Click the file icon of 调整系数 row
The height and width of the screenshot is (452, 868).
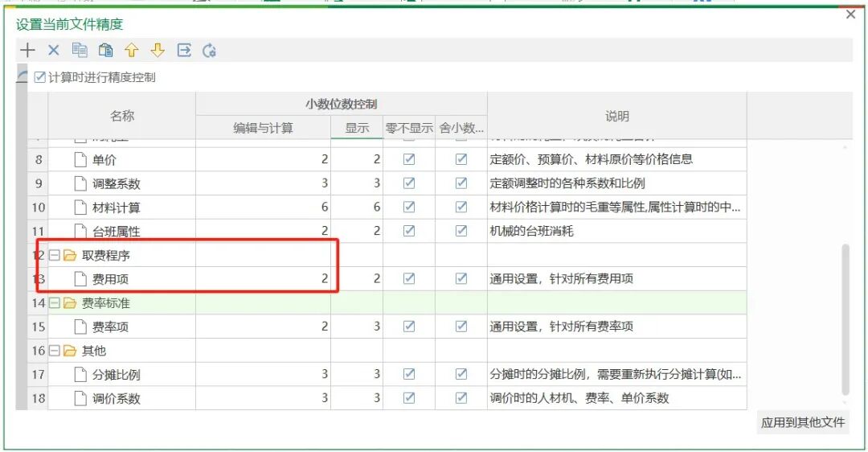coord(80,183)
